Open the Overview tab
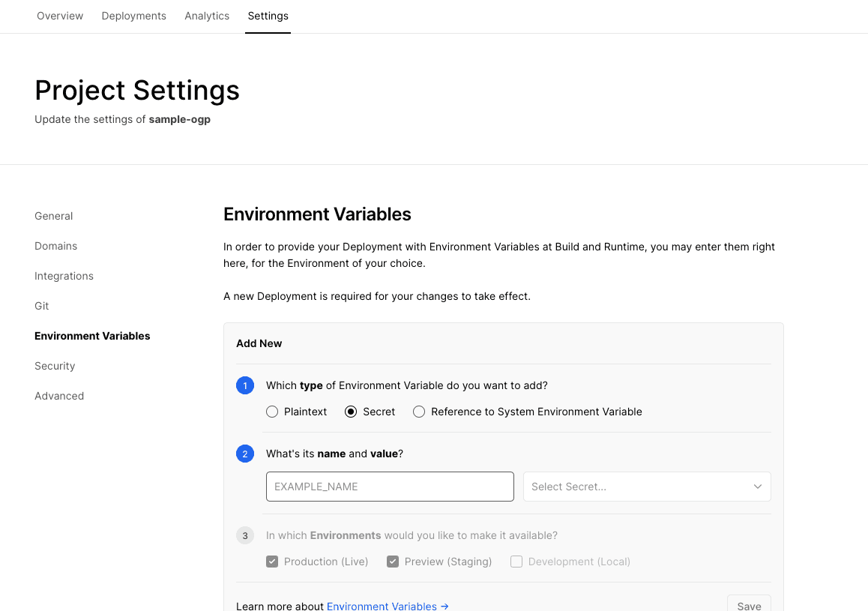Image resolution: width=868 pixels, height=611 pixels. point(60,16)
